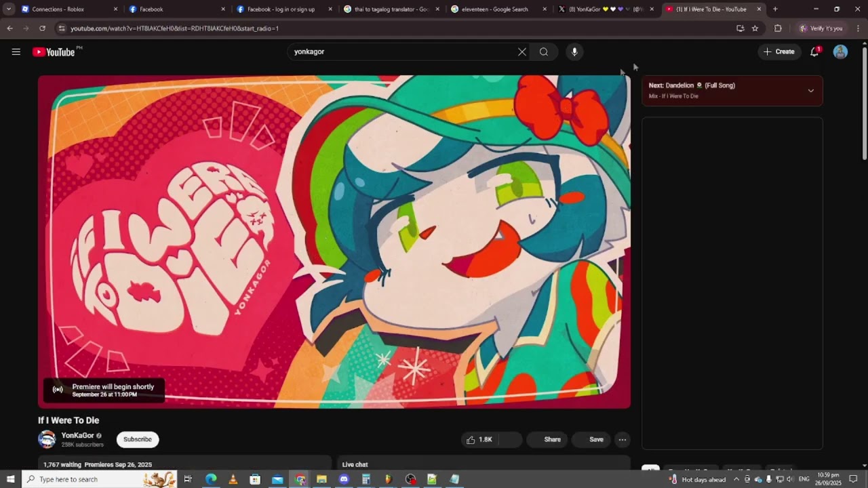
Task: Open the YouTube guide hamburger menu
Action: tap(16, 52)
